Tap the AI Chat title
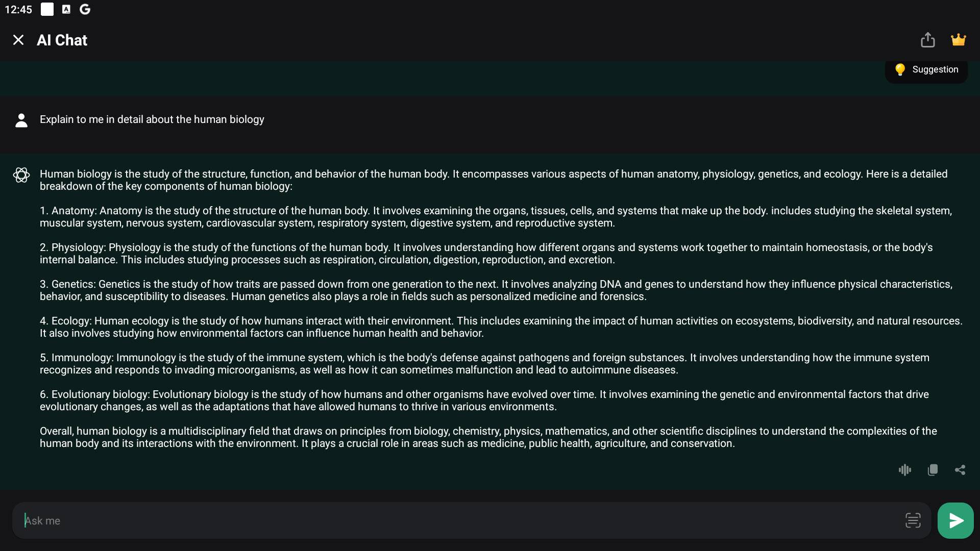Image resolution: width=980 pixels, height=551 pixels. (x=62, y=40)
